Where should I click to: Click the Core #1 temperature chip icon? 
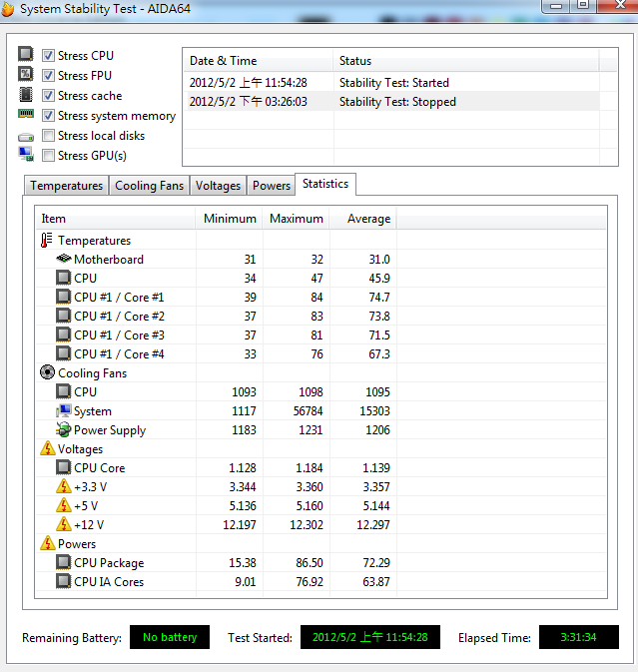64,297
